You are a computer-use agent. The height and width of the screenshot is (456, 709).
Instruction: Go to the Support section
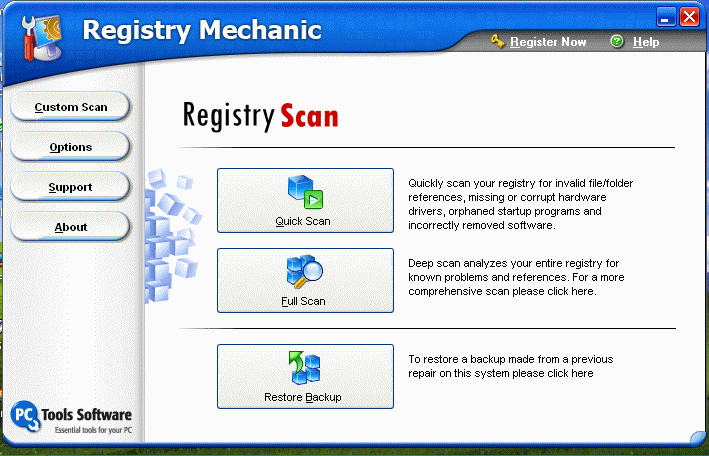(x=71, y=187)
